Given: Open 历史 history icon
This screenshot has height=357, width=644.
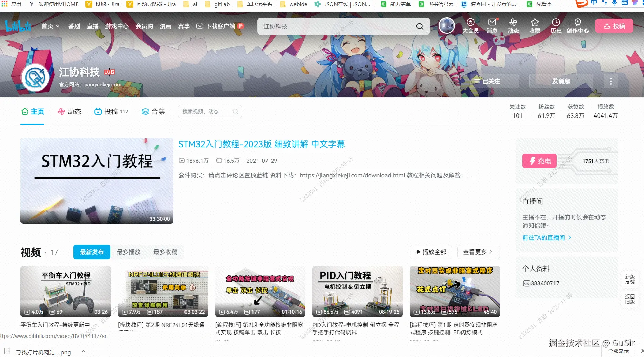Looking at the screenshot, I should [x=556, y=26].
